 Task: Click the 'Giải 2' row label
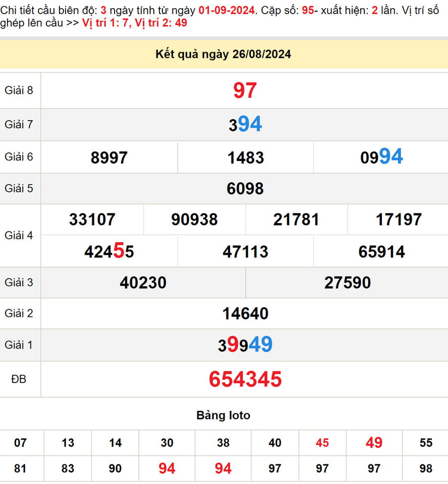(x=19, y=313)
